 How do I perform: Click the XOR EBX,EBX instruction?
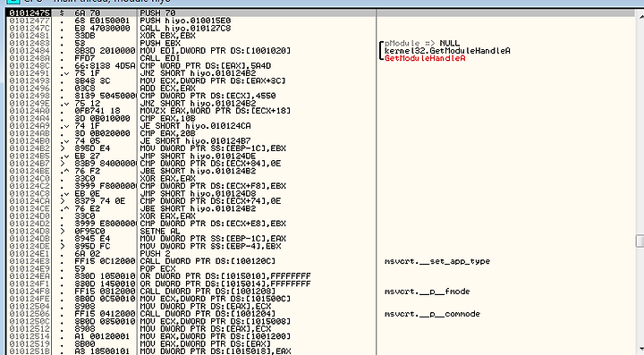coord(167,36)
